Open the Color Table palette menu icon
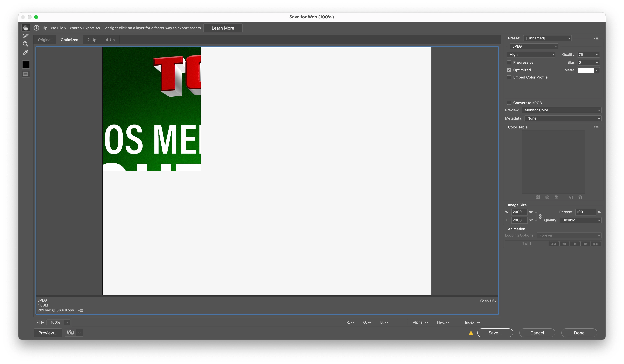Image resolution: width=624 pixels, height=364 pixels. pos(596,127)
